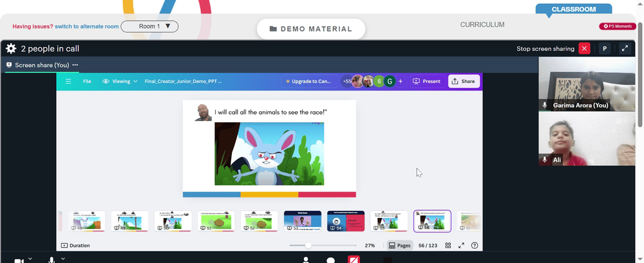
Task: Click Garima Arora (You) video tile
Action: point(587,84)
